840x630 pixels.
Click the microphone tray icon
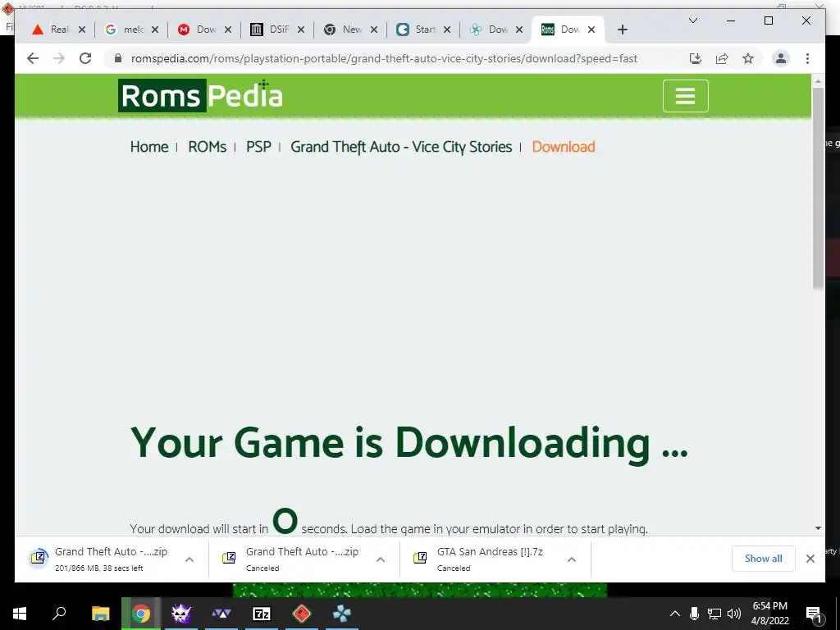pyautogui.click(x=694, y=614)
